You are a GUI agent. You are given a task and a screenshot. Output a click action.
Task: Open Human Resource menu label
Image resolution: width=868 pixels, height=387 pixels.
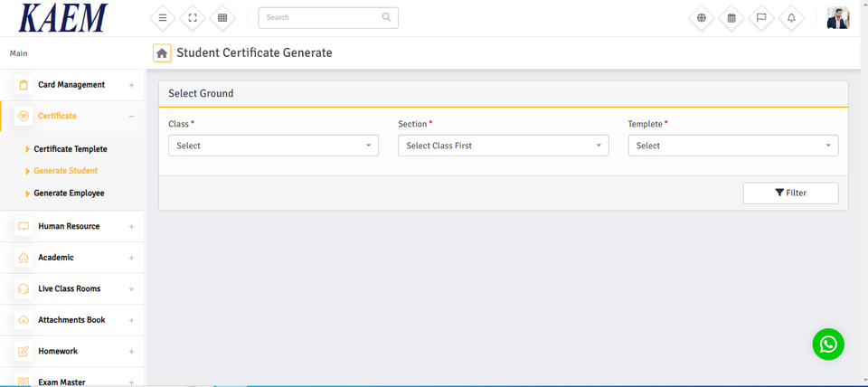(x=69, y=226)
